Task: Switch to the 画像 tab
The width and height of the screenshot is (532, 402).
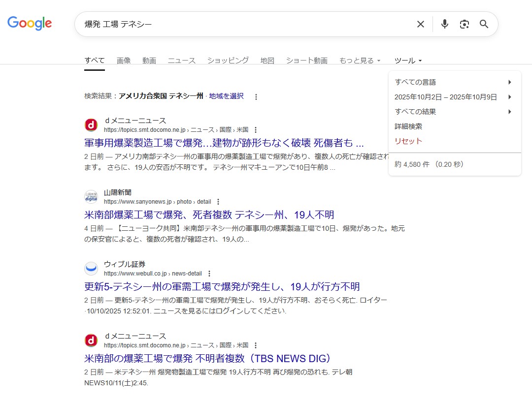Action: click(124, 61)
